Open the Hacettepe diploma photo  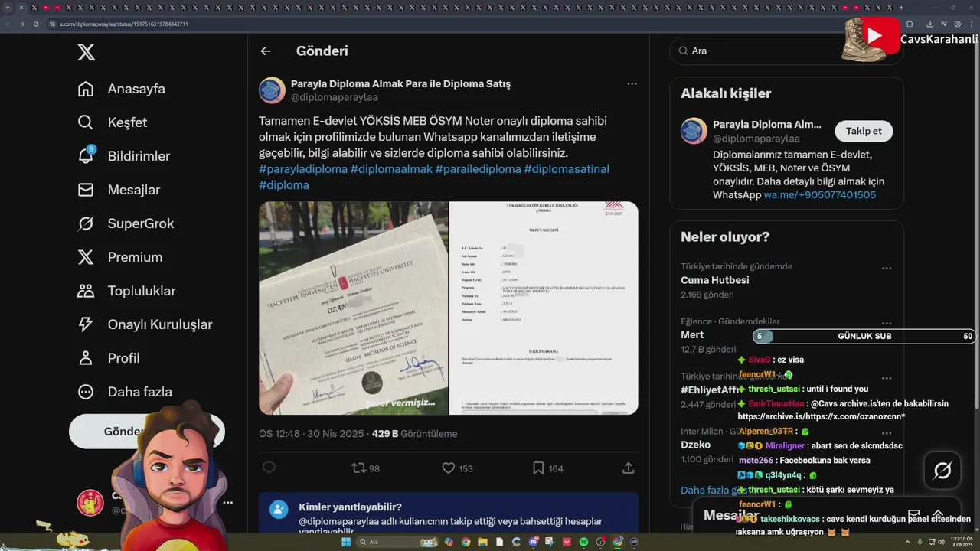point(354,308)
